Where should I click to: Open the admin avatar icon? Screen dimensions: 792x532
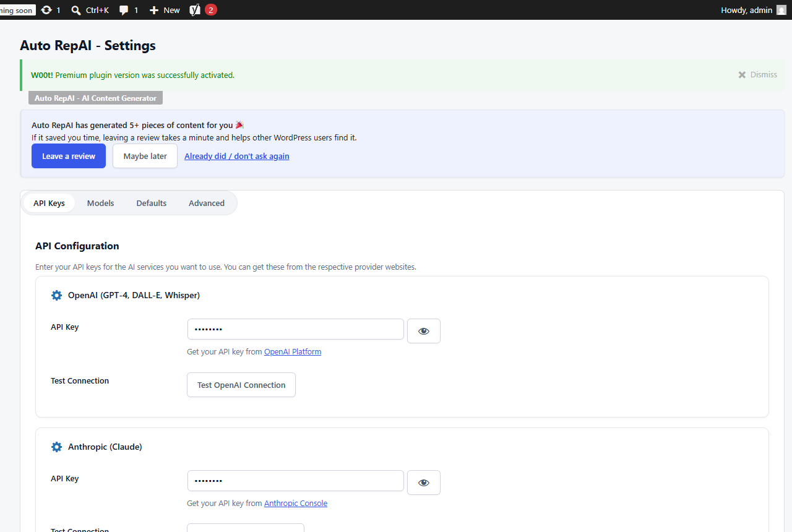(x=781, y=10)
